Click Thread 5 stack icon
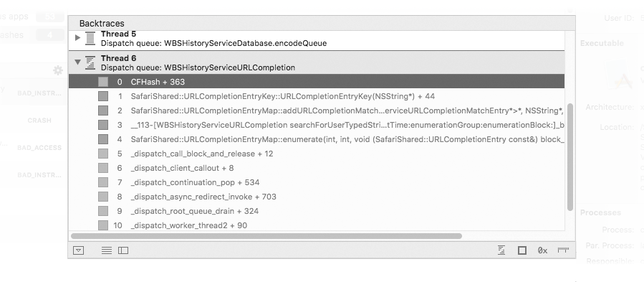 pos(90,38)
